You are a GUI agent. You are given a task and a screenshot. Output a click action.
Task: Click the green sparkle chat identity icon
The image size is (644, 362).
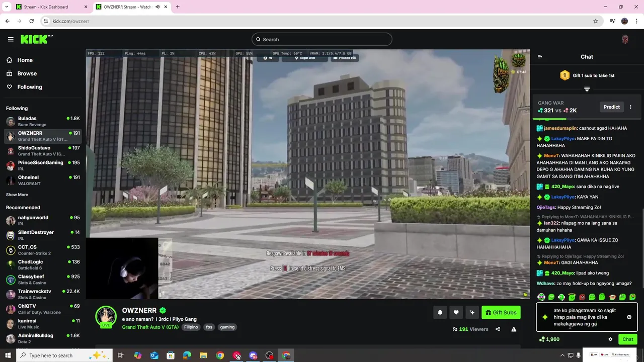[x=545, y=317]
